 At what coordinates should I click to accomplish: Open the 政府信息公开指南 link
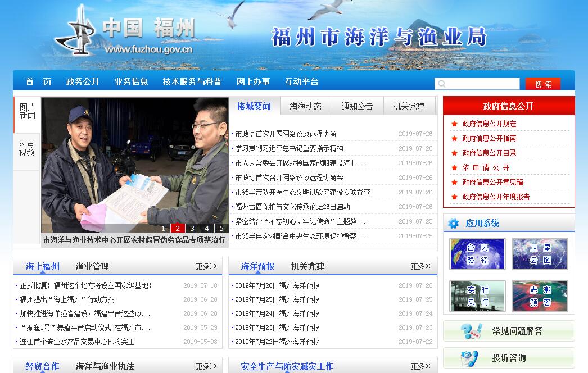pos(489,138)
